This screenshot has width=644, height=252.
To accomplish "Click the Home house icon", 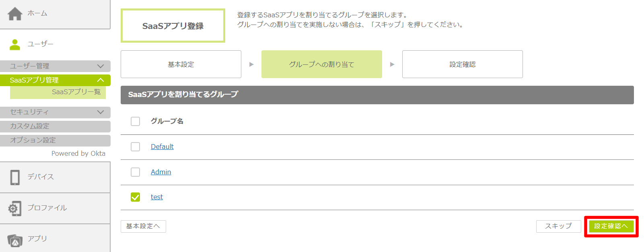I will pyautogui.click(x=15, y=14).
